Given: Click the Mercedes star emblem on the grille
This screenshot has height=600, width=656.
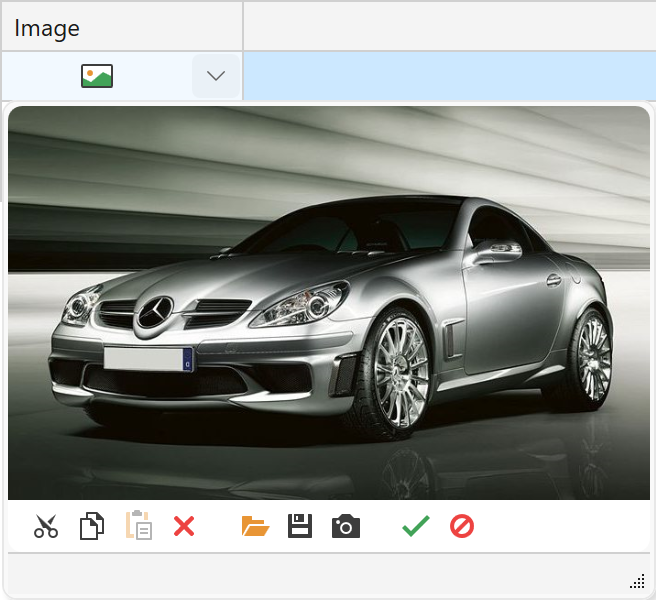Looking at the screenshot, I should coord(155,313).
